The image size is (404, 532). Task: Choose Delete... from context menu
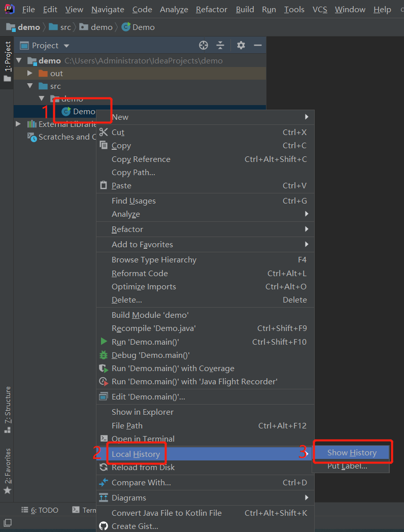click(x=205, y=300)
